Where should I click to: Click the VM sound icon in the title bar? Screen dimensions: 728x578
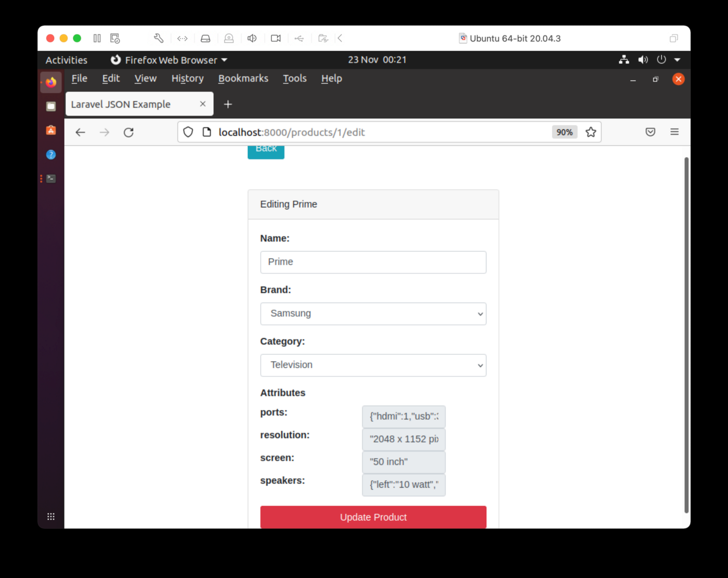pos(252,38)
